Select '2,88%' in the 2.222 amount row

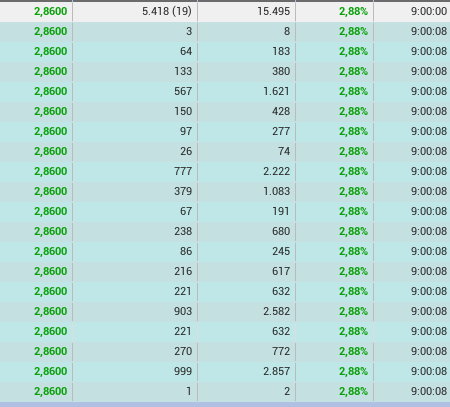click(353, 171)
